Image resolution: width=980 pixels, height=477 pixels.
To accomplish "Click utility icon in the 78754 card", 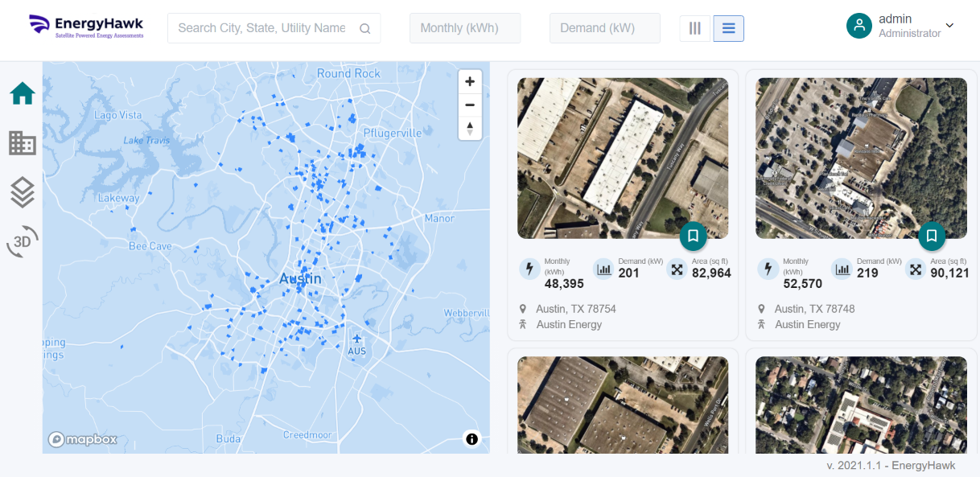I will pyautogui.click(x=522, y=324).
